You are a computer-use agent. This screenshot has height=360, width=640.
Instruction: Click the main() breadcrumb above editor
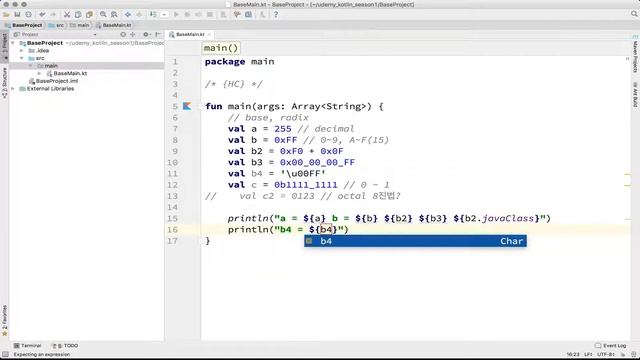pyautogui.click(x=221, y=48)
